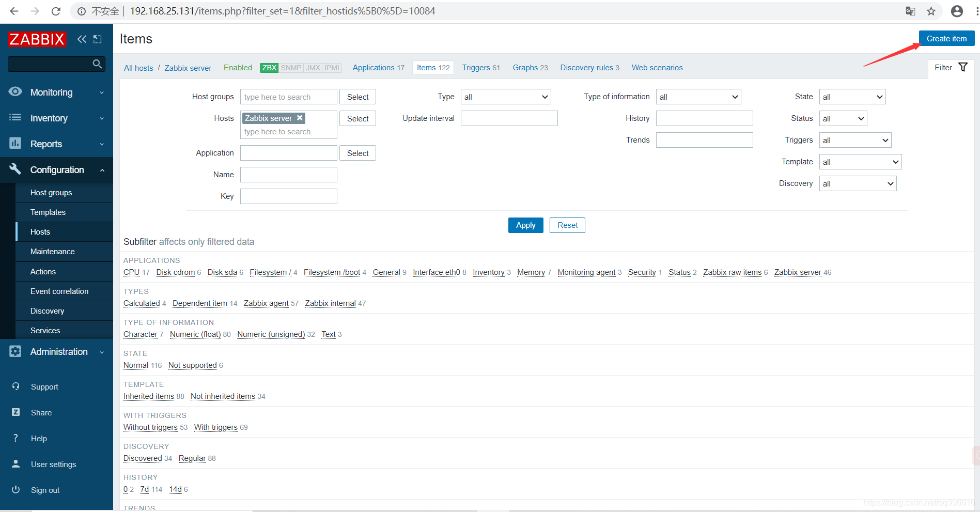
Task: Click the Monitoring eye icon
Action: point(15,92)
